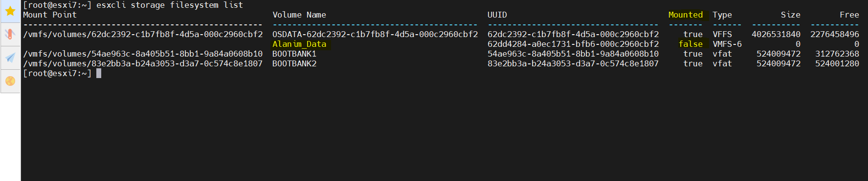This screenshot has width=868, height=181.
Task: Click the Volume Name column header
Action: [299, 15]
